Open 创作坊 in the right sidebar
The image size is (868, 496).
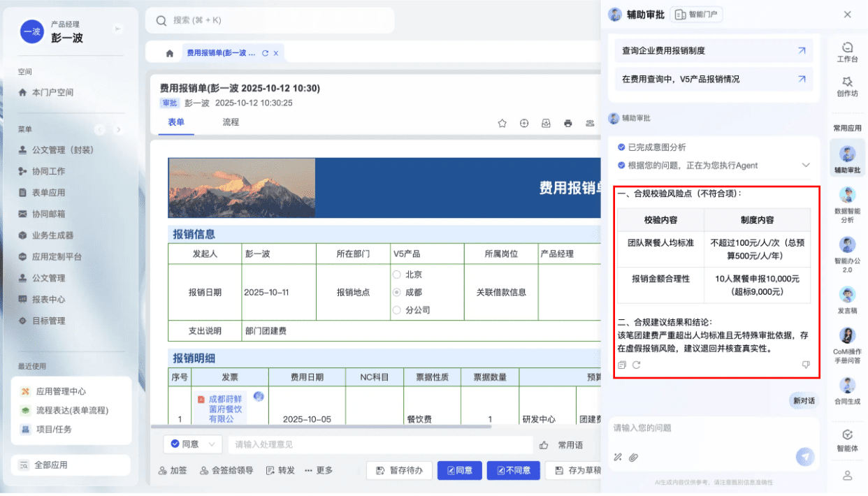pyautogui.click(x=847, y=87)
